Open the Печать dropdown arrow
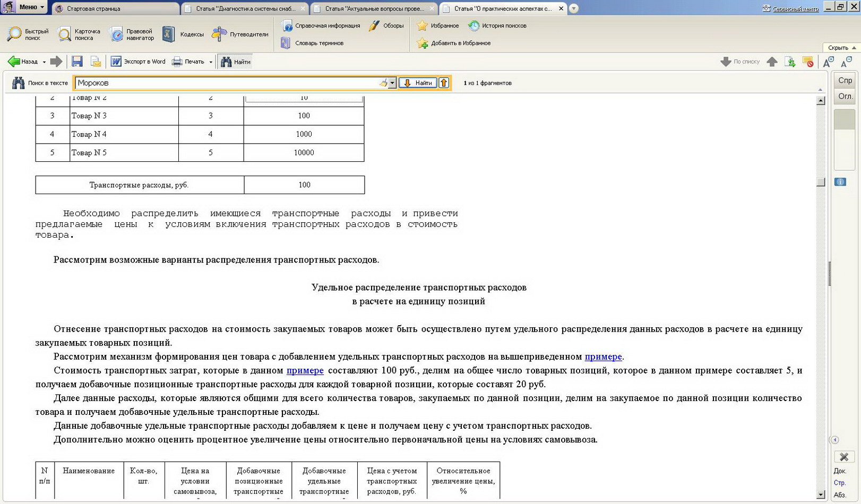Image resolution: width=861 pixels, height=504 pixels. pyautogui.click(x=211, y=62)
